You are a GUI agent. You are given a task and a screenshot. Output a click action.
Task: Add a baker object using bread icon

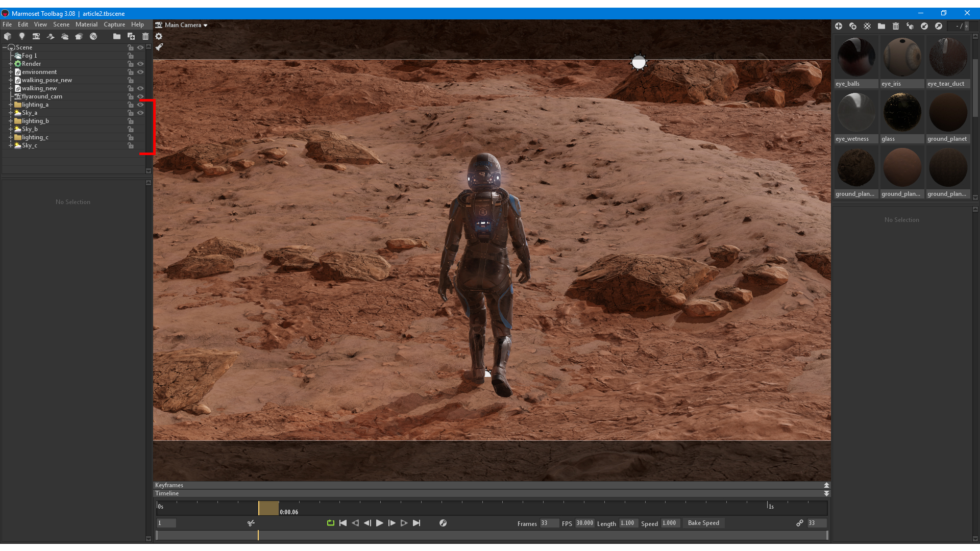[79, 36]
